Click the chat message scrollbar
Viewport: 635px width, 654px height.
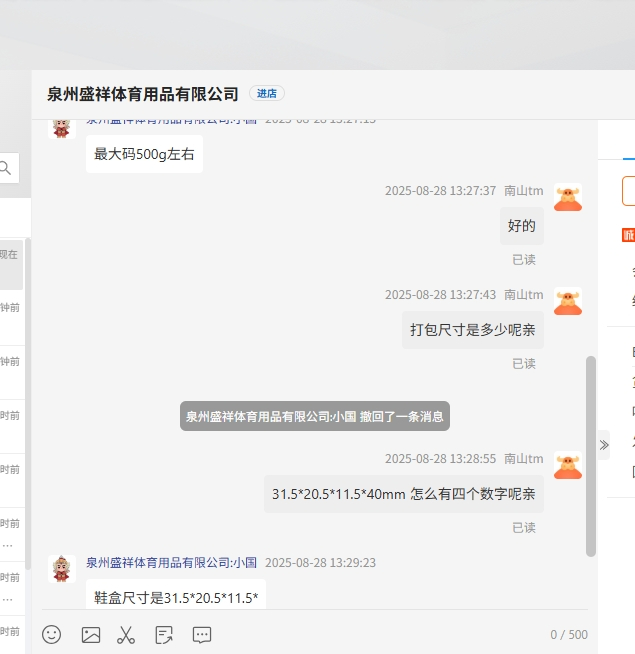tap(591, 455)
